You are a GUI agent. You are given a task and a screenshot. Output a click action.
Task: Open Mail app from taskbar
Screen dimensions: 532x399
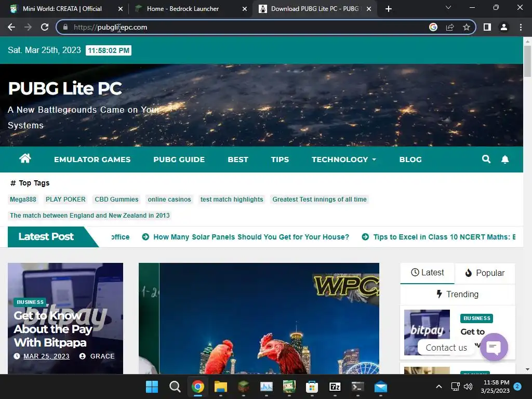pyautogui.click(x=381, y=387)
